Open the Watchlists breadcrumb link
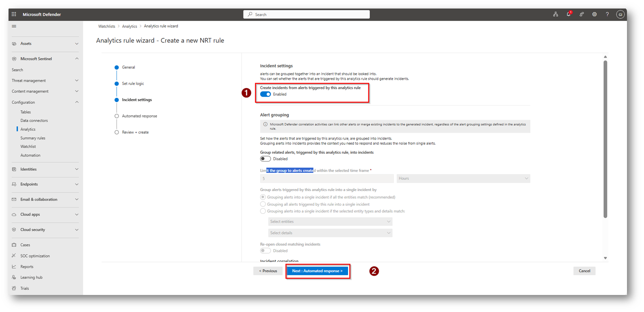644x312 pixels. pos(107,26)
